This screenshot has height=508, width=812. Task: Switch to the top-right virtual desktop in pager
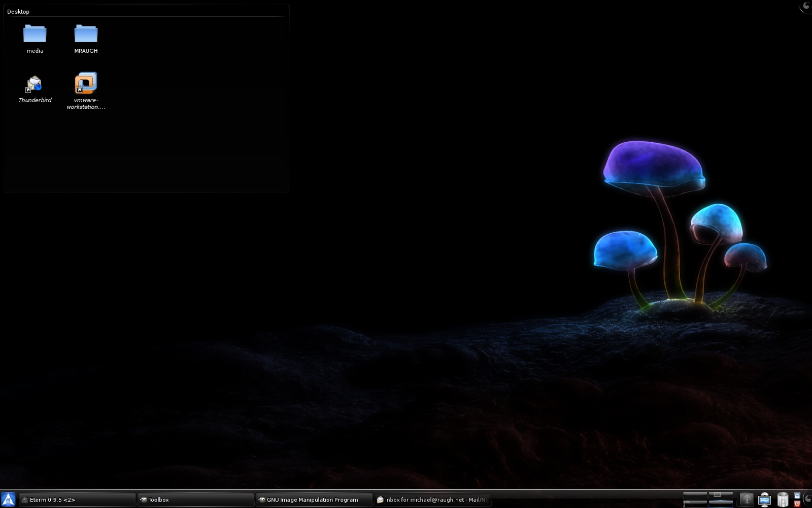point(721,495)
